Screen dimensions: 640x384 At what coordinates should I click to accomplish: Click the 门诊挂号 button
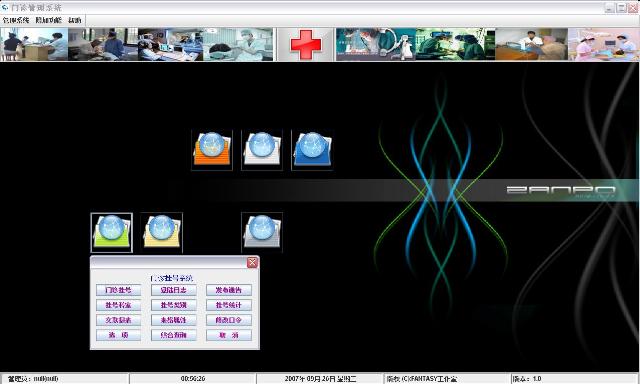pos(118,290)
